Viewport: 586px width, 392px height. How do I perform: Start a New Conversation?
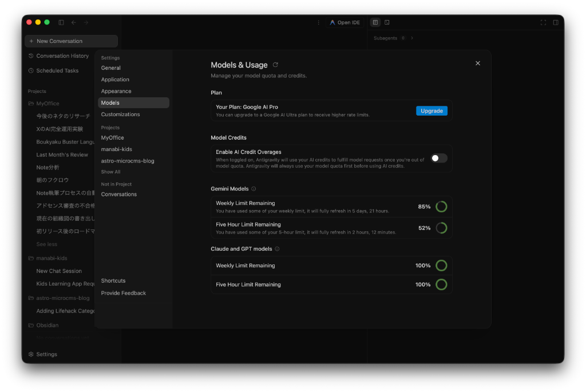[x=71, y=41]
